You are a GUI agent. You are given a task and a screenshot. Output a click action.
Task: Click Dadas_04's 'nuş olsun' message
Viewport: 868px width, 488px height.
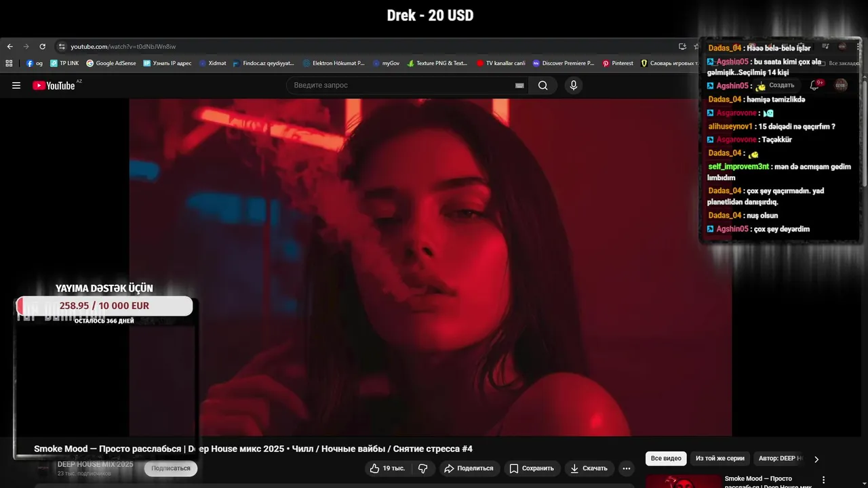click(743, 216)
